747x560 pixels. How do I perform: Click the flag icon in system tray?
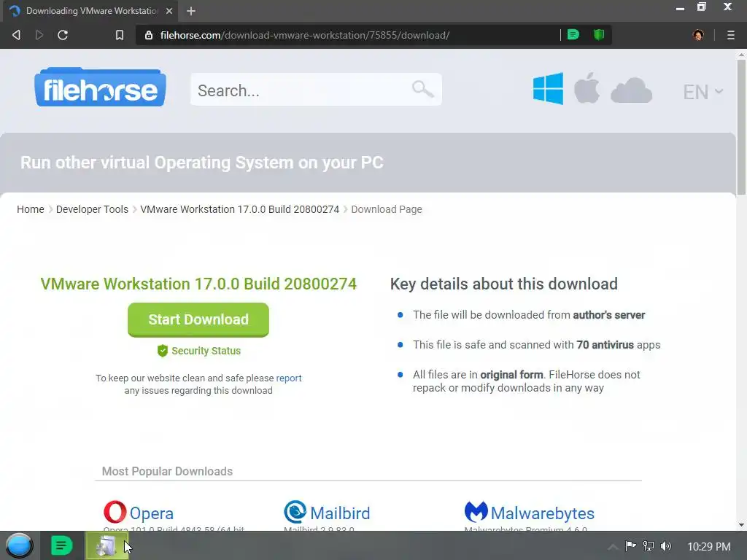click(630, 545)
